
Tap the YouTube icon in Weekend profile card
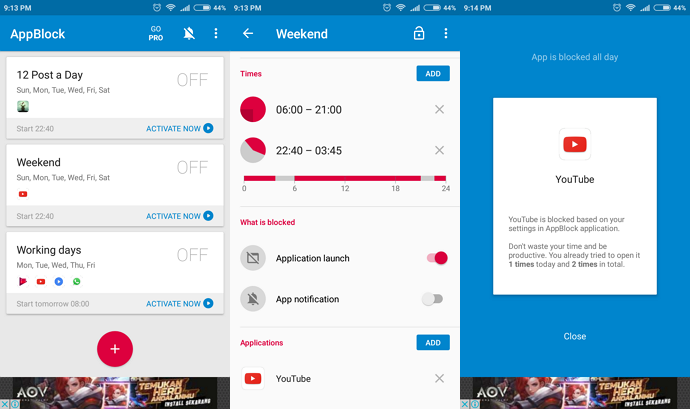point(23,194)
